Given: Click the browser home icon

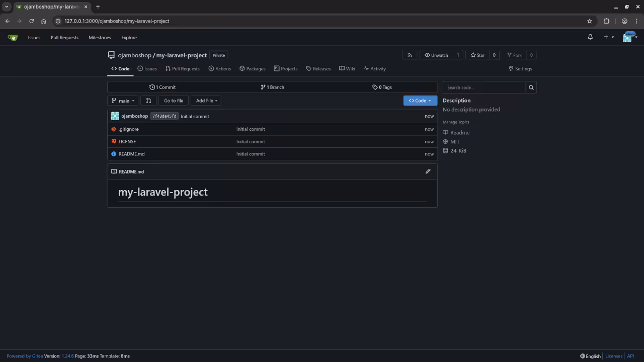Looking at the screenshot, I should coord(43,21).
